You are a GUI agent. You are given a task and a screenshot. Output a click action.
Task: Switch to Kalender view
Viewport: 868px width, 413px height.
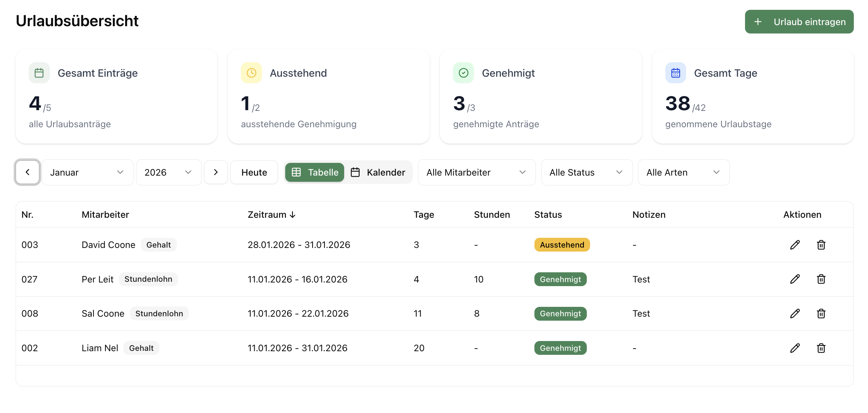378,172
